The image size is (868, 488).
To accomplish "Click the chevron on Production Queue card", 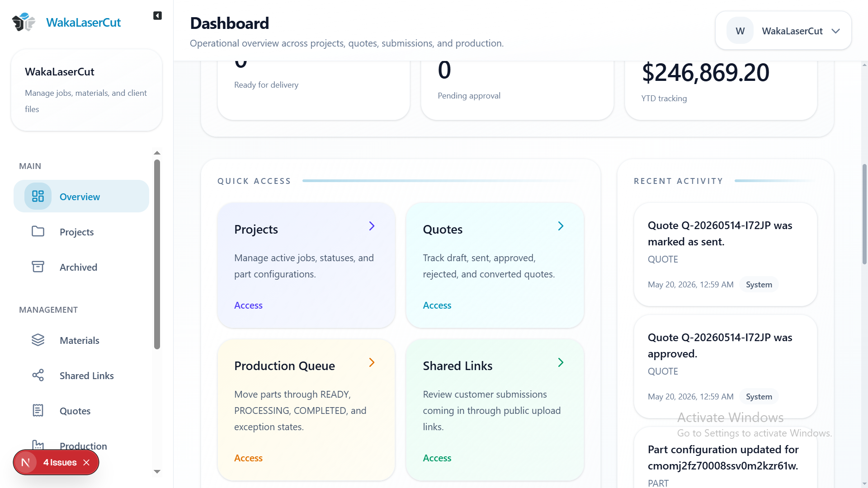I will click(372, 362).
